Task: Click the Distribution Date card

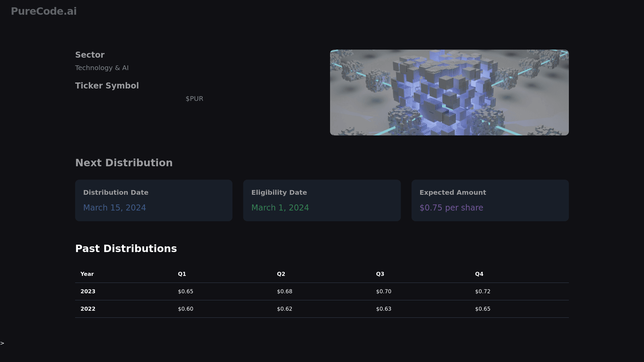Action: [154, 200]
